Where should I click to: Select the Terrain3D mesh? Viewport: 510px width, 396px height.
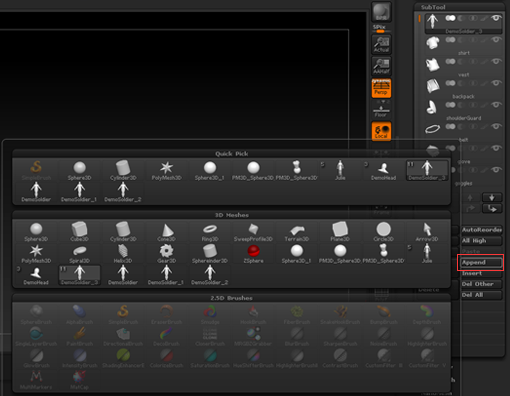tap(297, 232)
